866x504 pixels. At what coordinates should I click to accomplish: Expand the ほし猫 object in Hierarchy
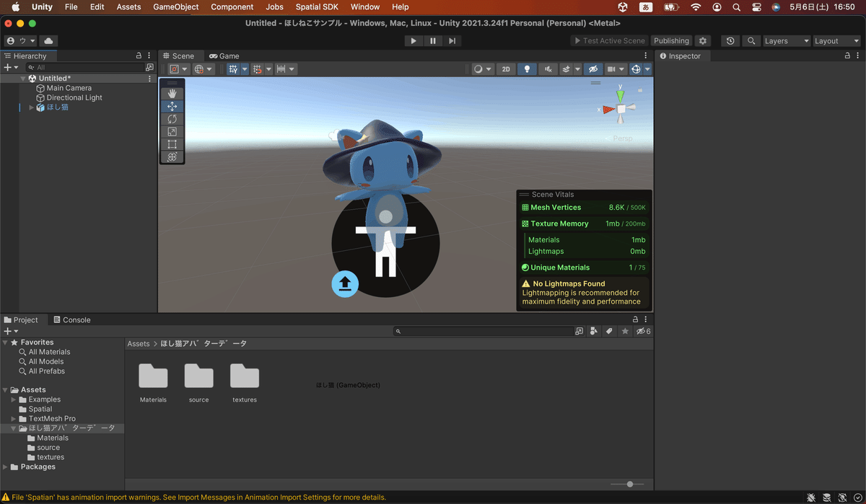pyautogui.click(x=31, y=107)
